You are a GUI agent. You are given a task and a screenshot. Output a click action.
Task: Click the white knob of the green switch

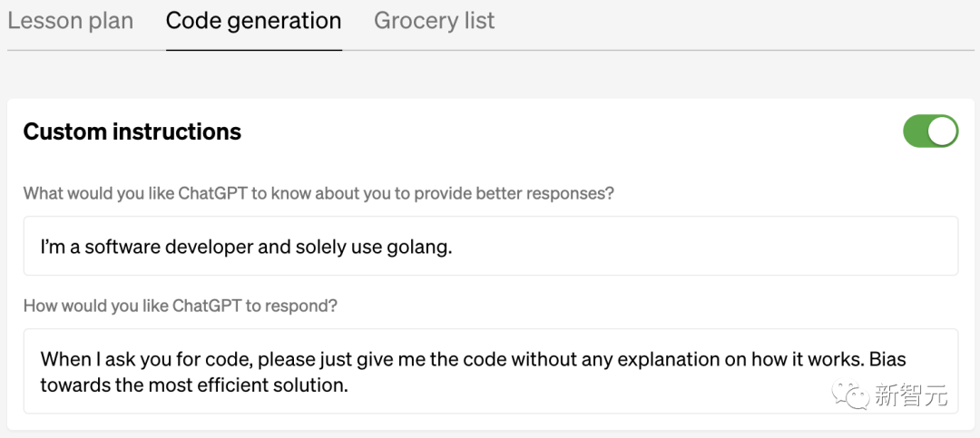click(x=943, y=131)
